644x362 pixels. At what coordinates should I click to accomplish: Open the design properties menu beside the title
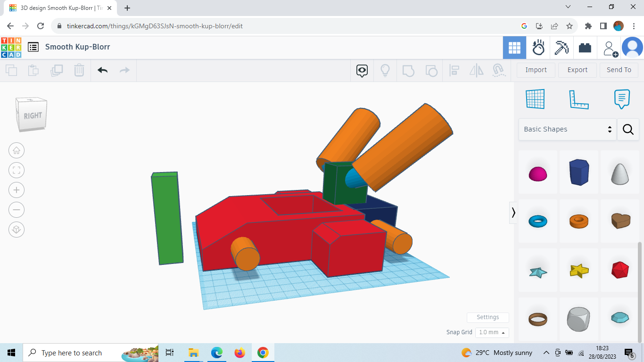click(x=33, y=47)
